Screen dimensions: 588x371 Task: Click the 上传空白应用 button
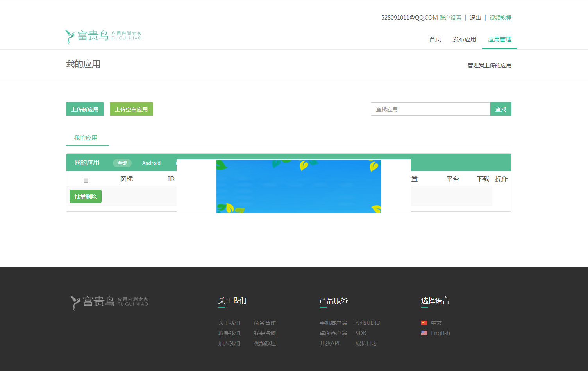pos(131,109)
